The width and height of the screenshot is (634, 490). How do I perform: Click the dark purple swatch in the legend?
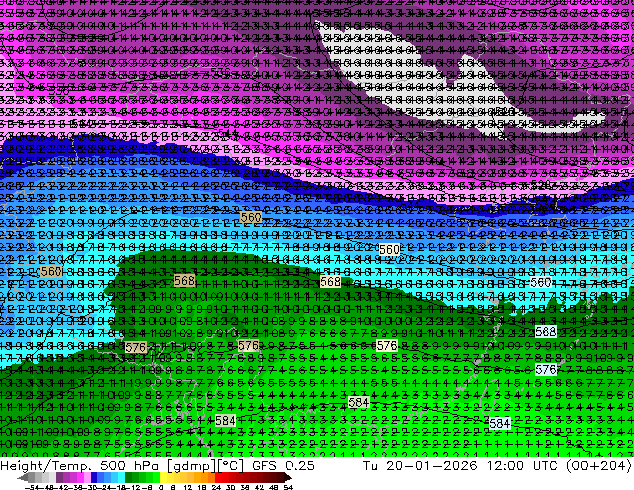point(59,477)
